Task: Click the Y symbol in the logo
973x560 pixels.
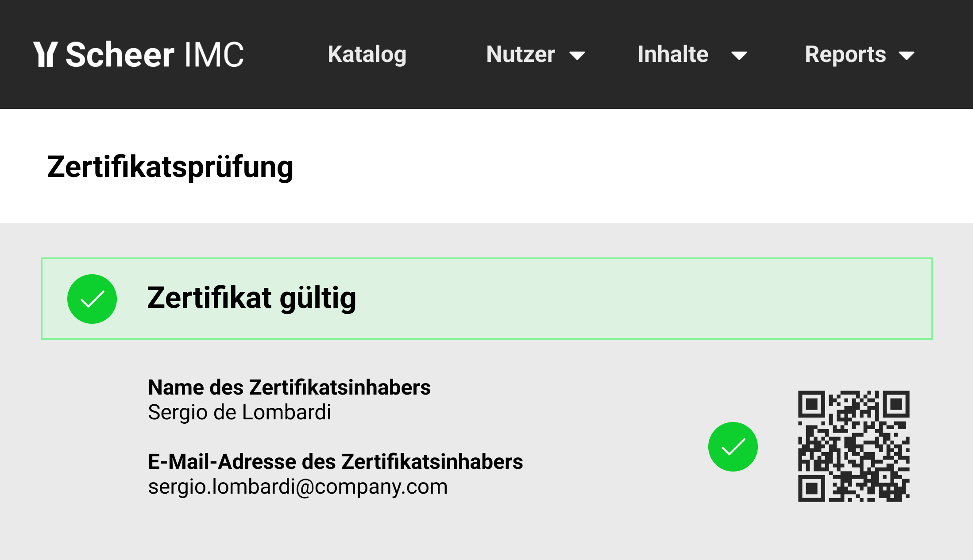Action: tap(46, 54)
